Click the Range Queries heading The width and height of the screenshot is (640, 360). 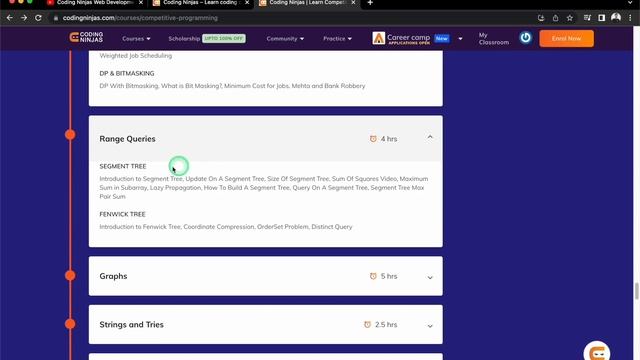[x=127, y=139]
